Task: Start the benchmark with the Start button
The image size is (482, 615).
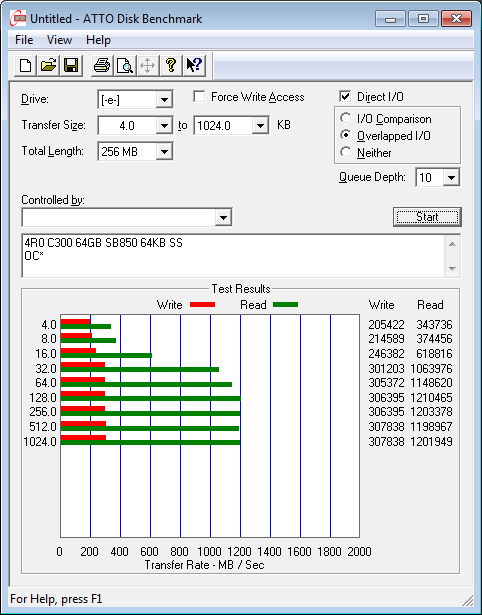Action: click(427, 217)
